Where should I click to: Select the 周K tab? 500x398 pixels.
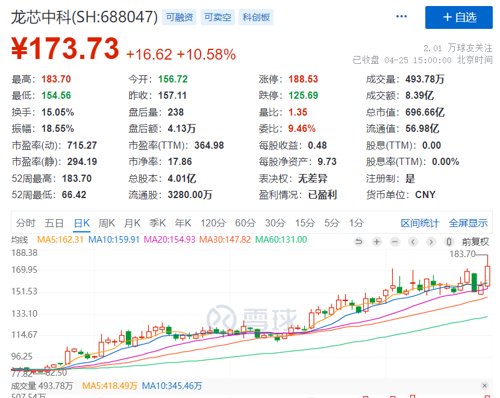click(x=107, y=223)
